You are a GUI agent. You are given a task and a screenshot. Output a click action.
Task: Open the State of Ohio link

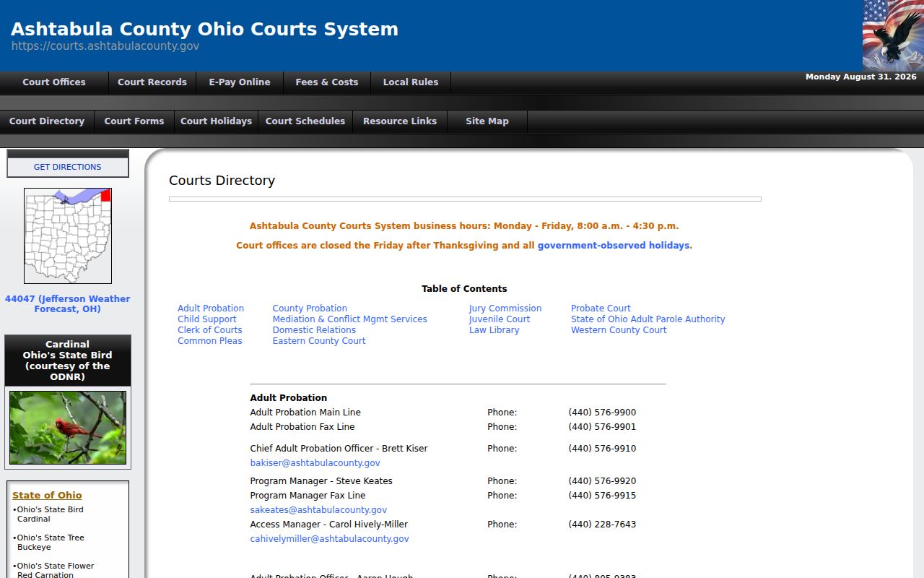pos(47,496)
